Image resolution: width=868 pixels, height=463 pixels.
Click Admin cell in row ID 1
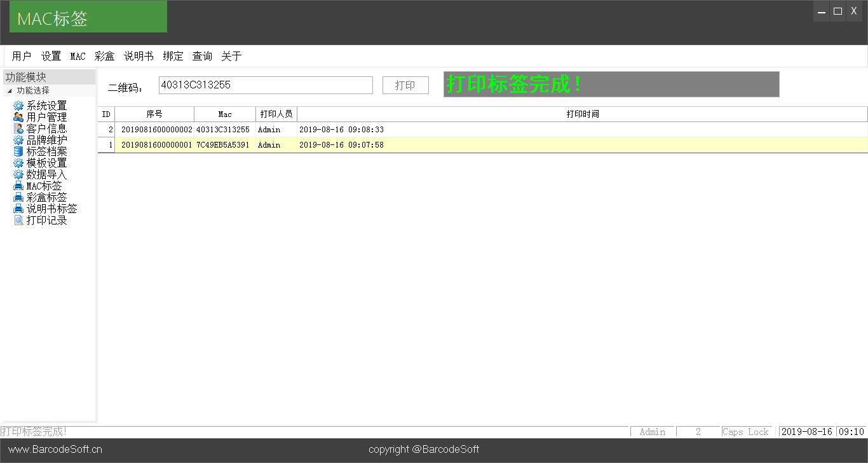pos(276,145)
